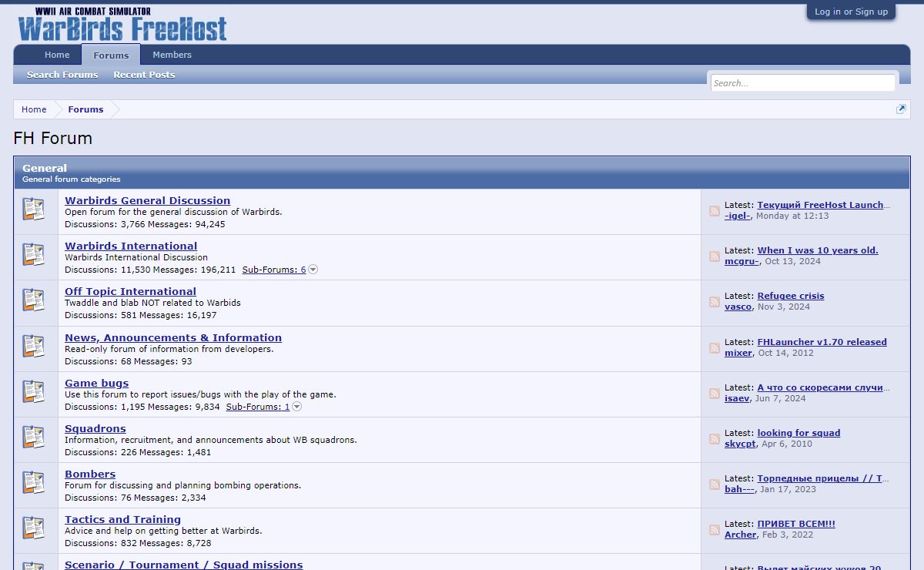View user mcgru- profile
The width and height of the screenshot is (924, 570).
[742, 261]
